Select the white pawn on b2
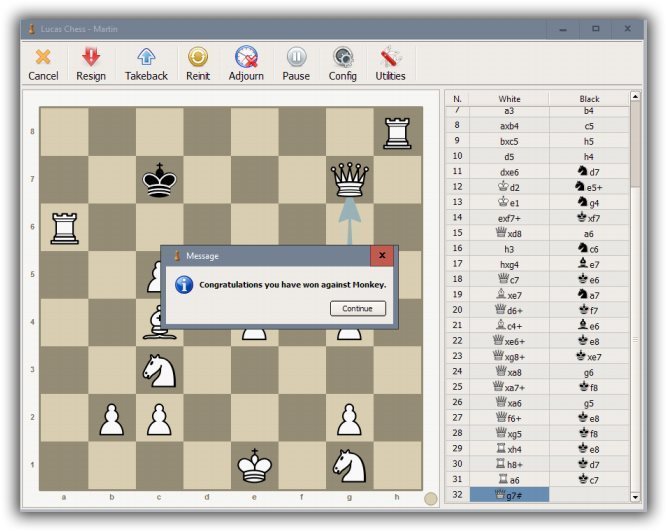Image resolution: width=667 pixels, height=532 pixels. (112, 419)
